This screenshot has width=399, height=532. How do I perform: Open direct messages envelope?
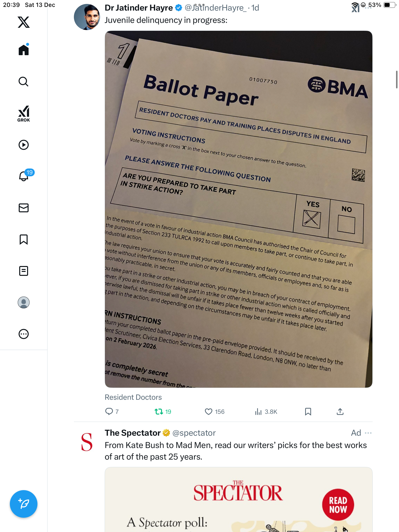24,208
